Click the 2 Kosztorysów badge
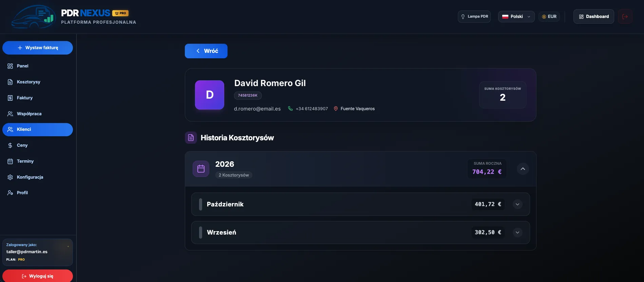 234,175
